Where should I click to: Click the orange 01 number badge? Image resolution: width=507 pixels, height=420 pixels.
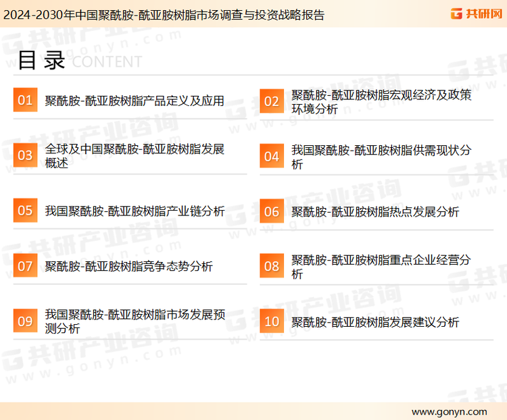coord(25,100)
